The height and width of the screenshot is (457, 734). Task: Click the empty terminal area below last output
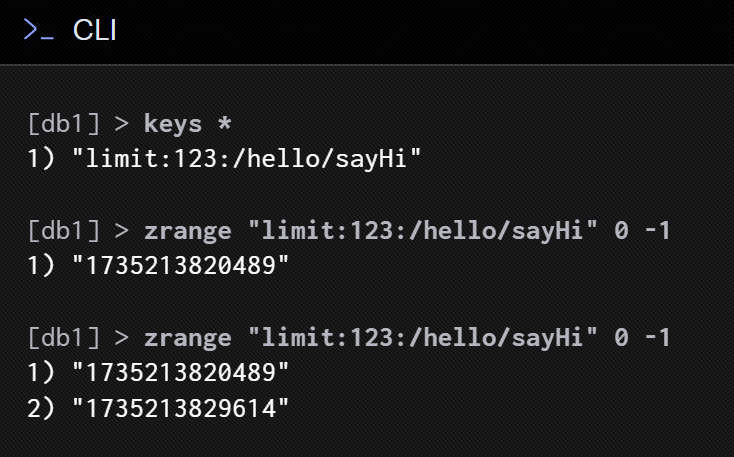(x=367, y=440)
